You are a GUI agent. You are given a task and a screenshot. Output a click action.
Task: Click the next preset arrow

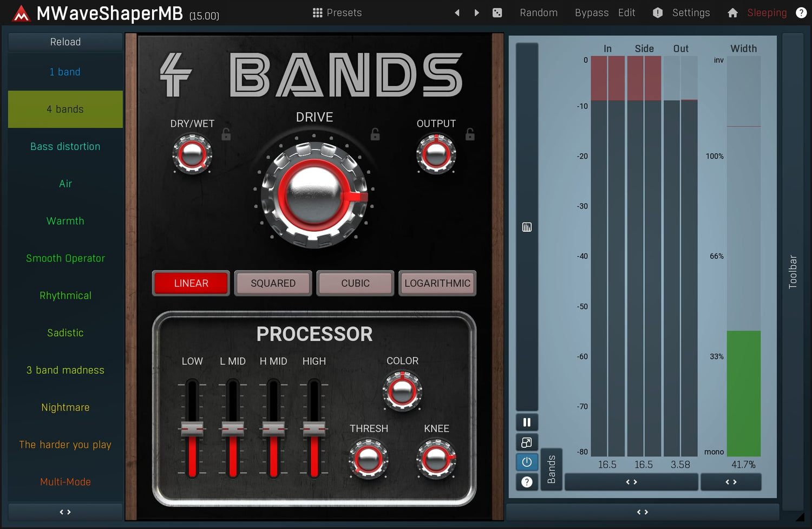tap(476, 12)
